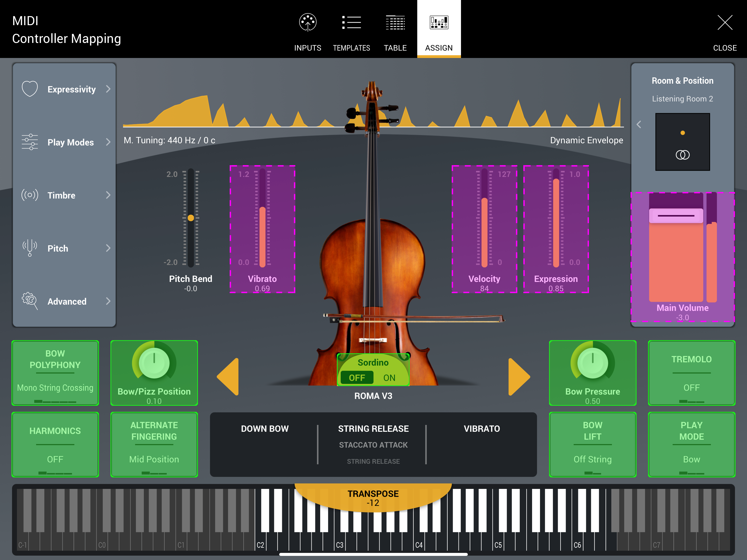Expand the Play Modes section chevron

pyautogui.click(x=108, y=142)
